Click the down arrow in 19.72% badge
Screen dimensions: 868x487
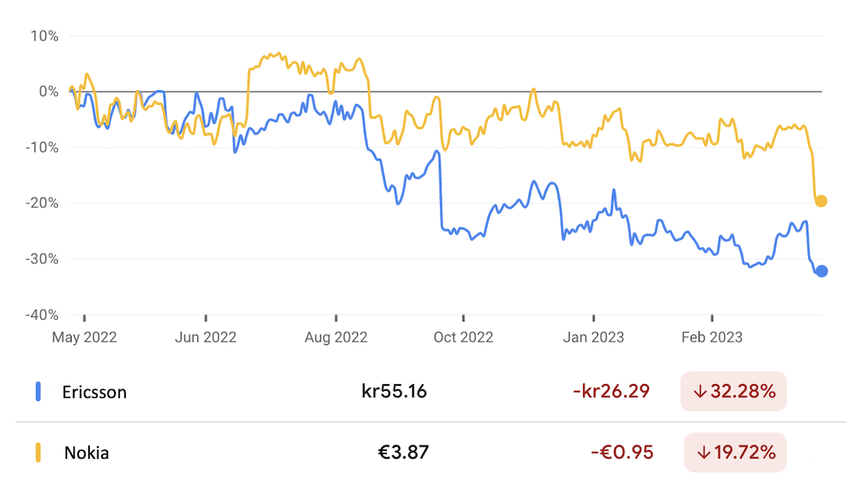[702, 453]
